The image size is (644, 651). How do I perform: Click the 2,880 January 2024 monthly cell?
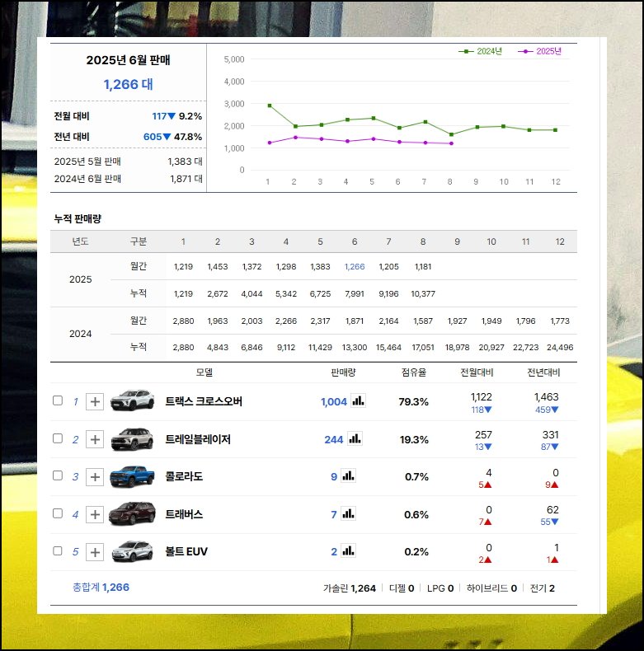[x=183, y=321]
